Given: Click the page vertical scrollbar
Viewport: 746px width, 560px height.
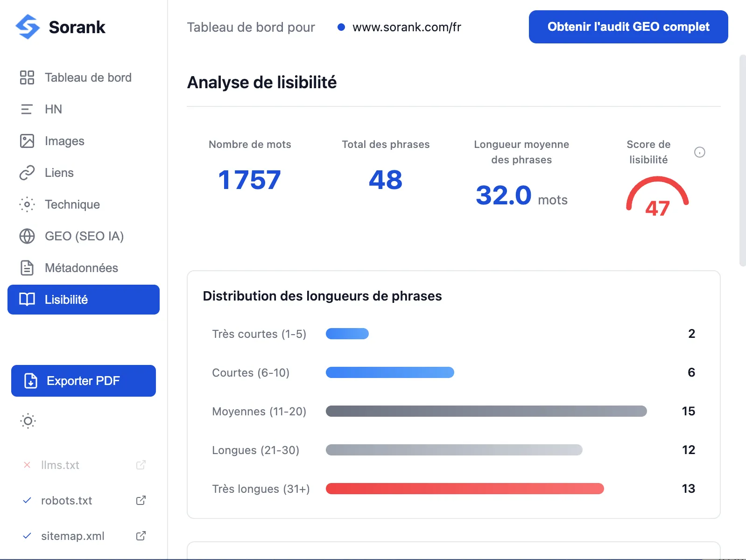Looking at the screenshot, I should (x=743, y=161).
